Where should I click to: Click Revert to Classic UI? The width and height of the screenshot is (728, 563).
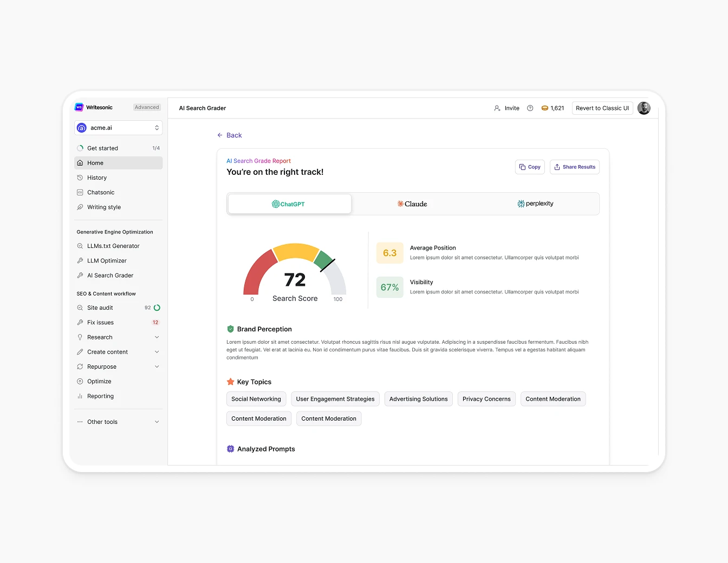602,108
